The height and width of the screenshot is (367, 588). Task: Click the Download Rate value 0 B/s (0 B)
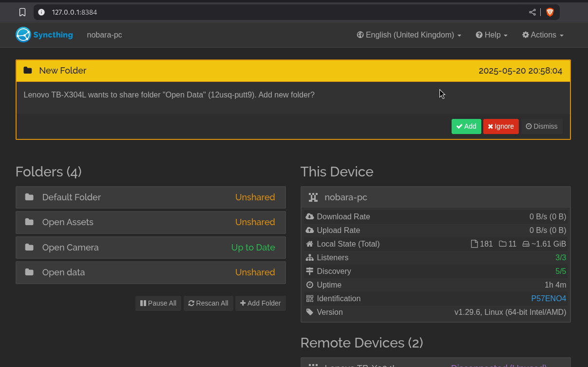(x=548, y=216)
